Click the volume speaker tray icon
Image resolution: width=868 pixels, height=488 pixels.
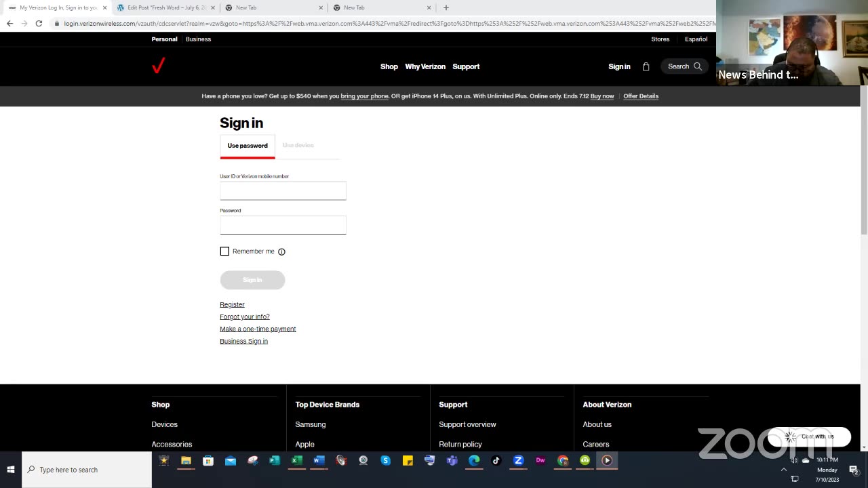coord(794,460)
